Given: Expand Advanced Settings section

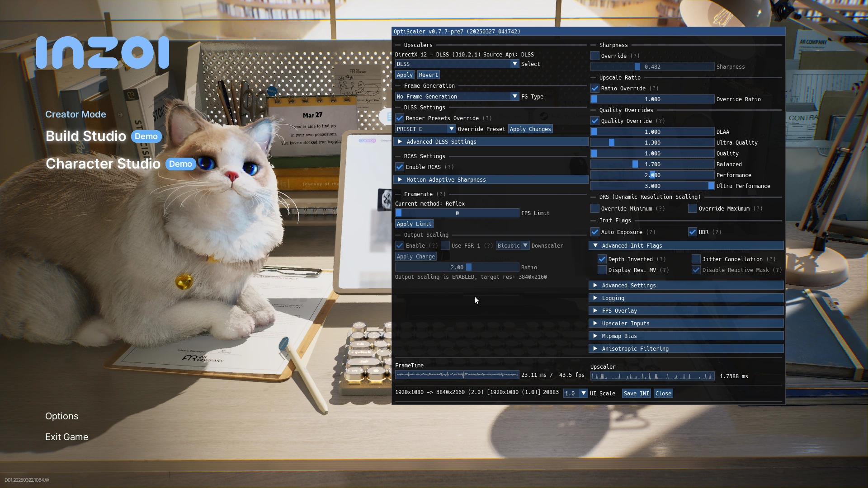Looking at the screenshot, I should coord(686,286).
